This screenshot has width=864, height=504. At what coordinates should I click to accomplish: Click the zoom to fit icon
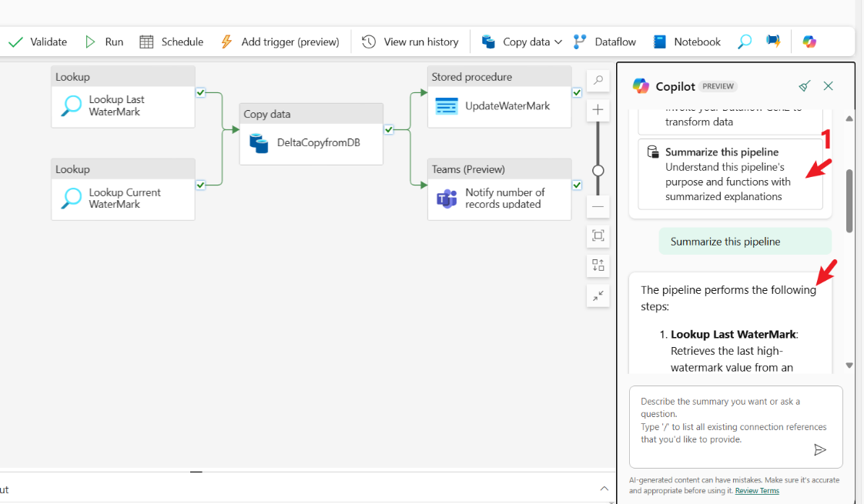coord(598,236)
